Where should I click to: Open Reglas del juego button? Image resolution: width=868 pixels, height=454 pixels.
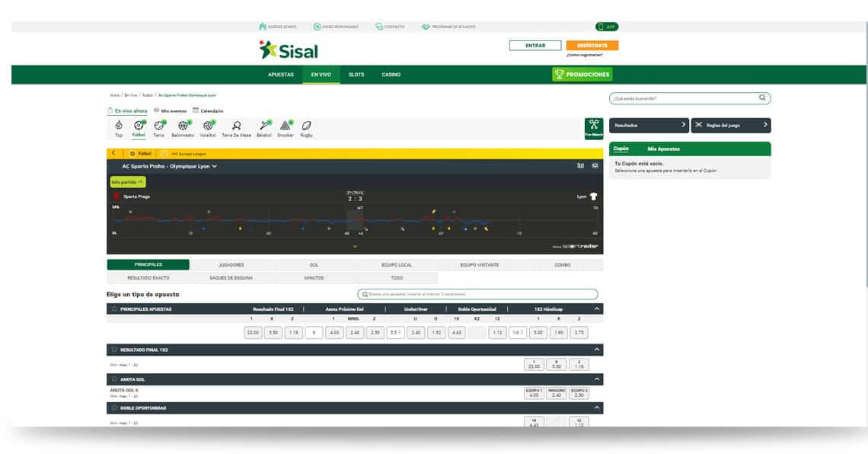[x=731, y=125]
